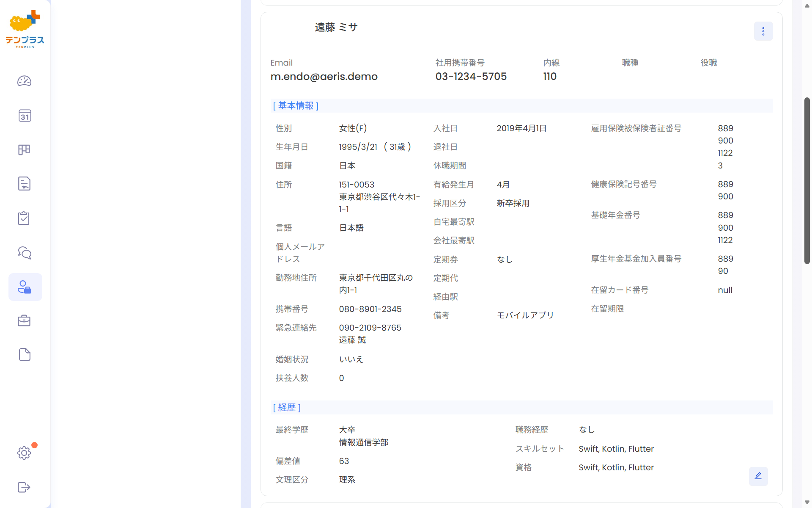Screen dimensions: 812x508
Task: Click gender value 女性(F)
Action: [x=353, y=128]
